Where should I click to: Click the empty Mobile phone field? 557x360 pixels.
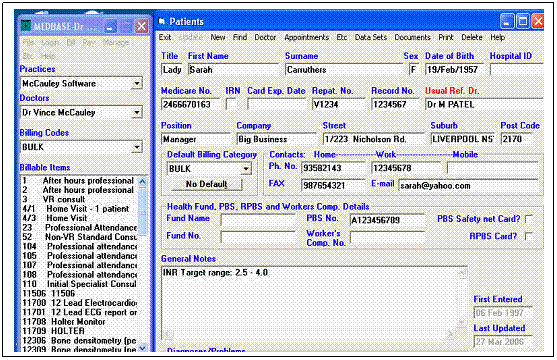492,168
